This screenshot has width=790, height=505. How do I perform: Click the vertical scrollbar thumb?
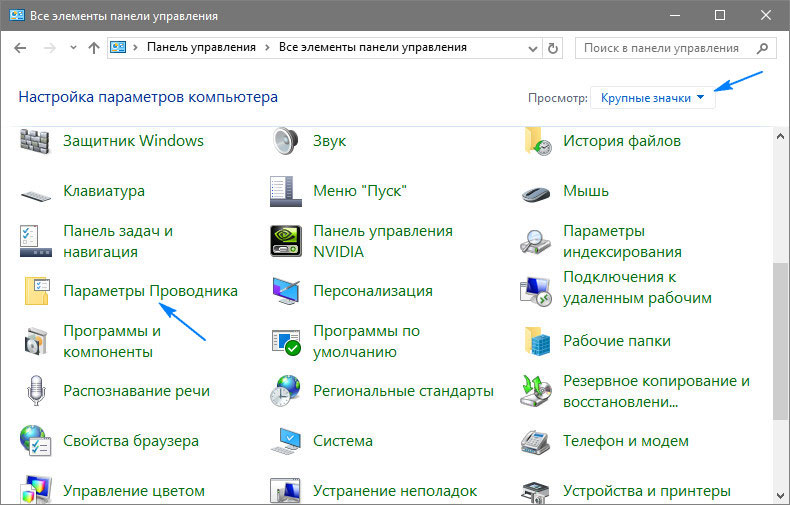tap(780, 340)
